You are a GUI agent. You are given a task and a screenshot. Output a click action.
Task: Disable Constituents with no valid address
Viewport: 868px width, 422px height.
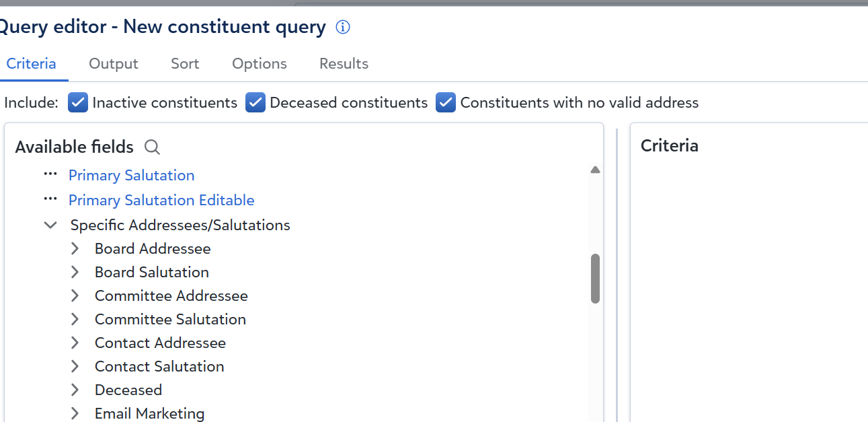446,102
